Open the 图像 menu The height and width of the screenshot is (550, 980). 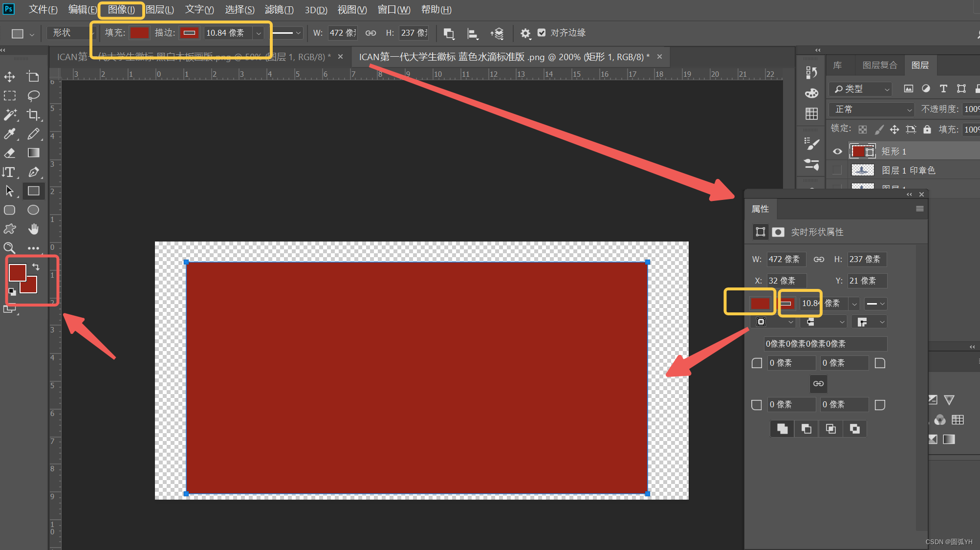pyautogui.click(x=121, y=9)
